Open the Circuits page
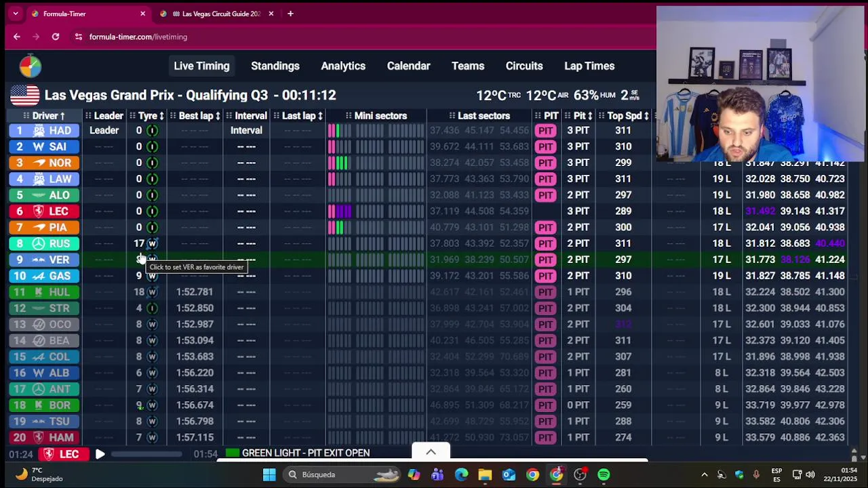This screenshot has width=868, height=488. [x=524, y=66]
